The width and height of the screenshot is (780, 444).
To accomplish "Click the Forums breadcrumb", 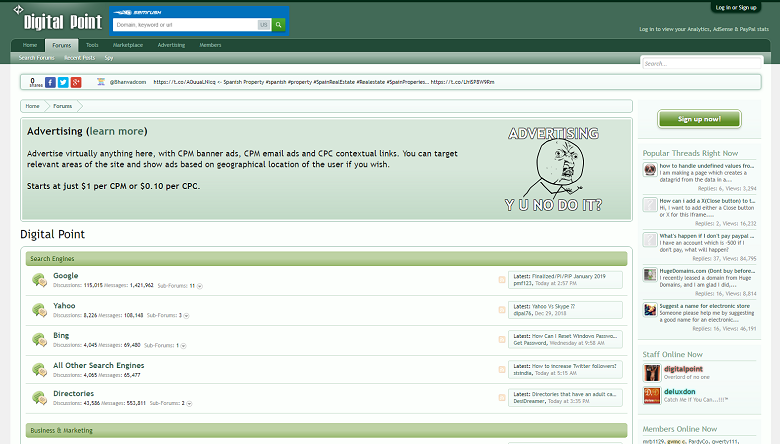I will click(63, 106).
